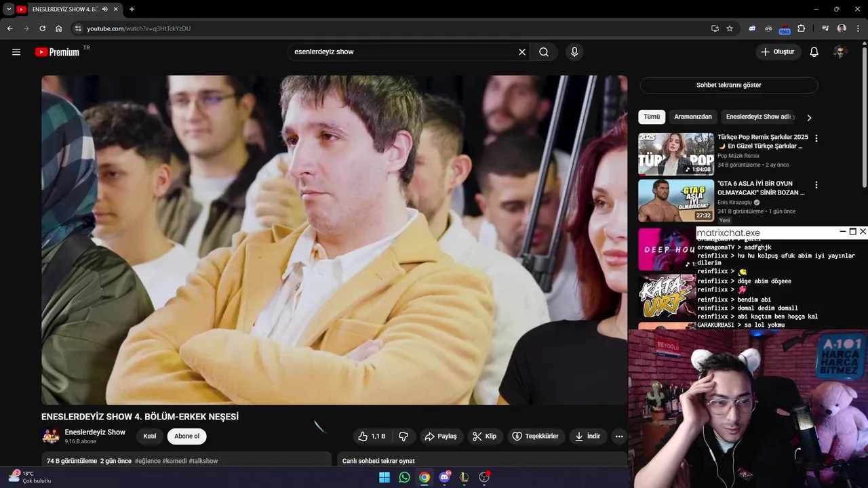The width and height of the screenshot is (868, 488).
Task: Click the video title ENESLERDEYİZ SHOW 4. BÖLÜM
Action: [x=140, y=417]
